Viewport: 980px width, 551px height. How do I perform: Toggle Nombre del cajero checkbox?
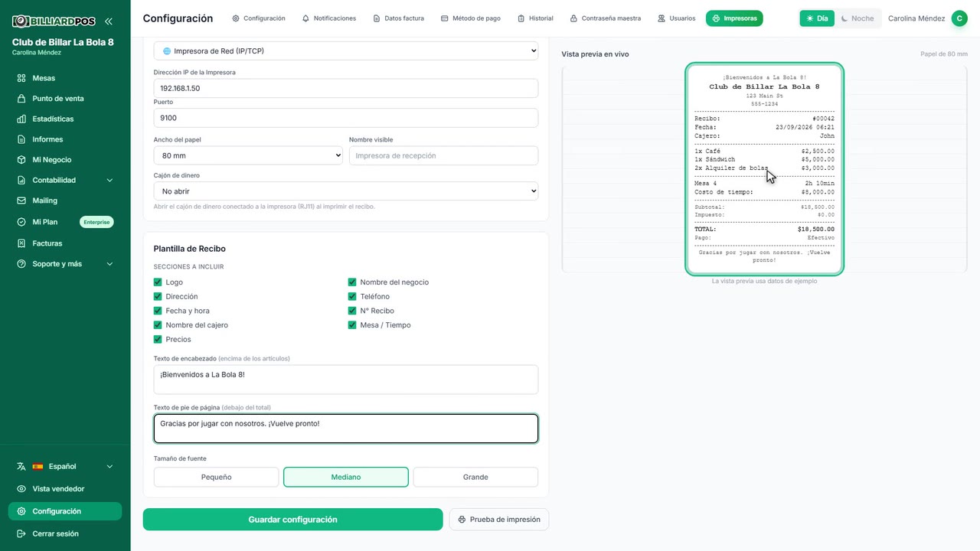158,325
